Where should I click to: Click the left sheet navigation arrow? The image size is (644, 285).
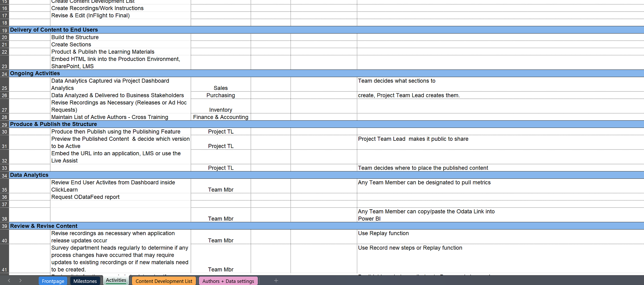9,280
